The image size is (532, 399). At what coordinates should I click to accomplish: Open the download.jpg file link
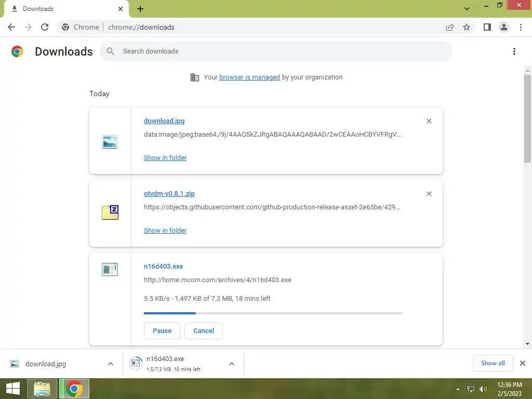tap(164, 121)
